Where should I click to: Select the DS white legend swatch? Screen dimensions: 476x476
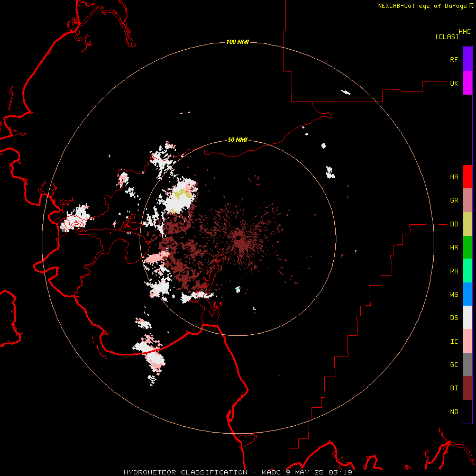[x=467, y=317]
